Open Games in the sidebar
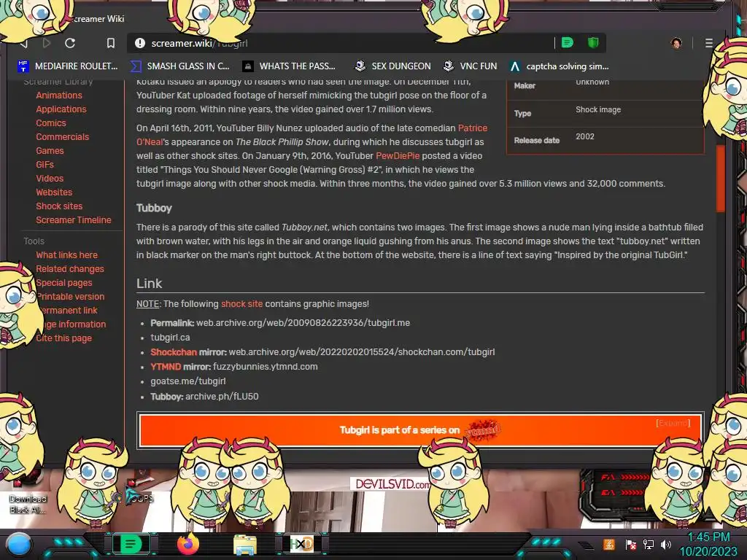This screenshot has width=747, height=560. (50, 150)
